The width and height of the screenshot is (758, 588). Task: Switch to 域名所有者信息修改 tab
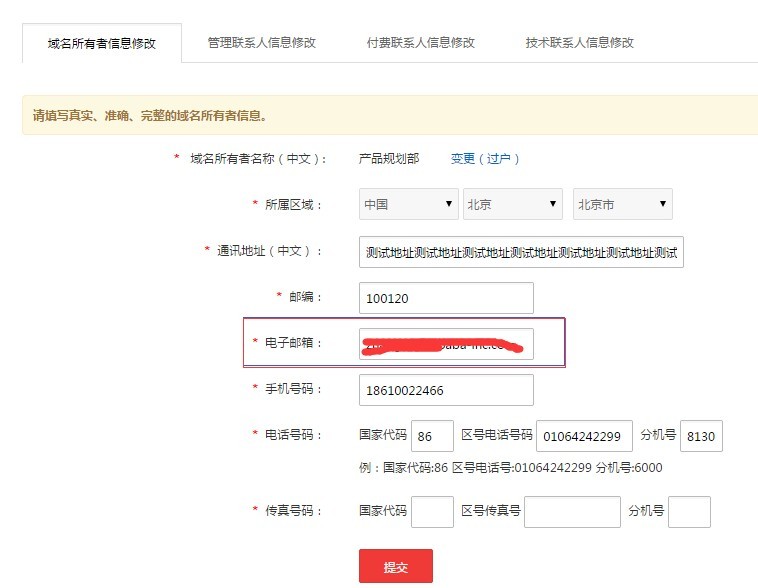102,43
